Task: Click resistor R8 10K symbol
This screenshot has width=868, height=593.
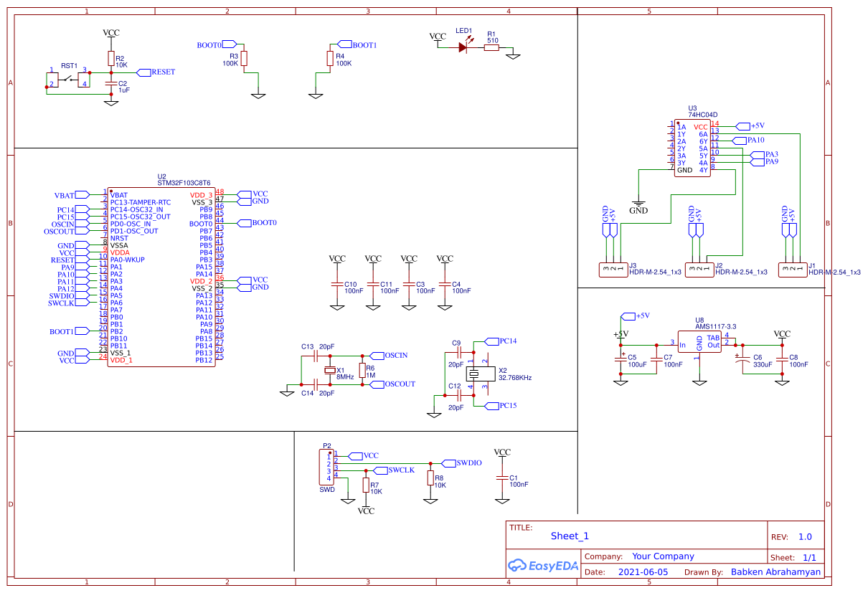Action: tap(430, 478)
